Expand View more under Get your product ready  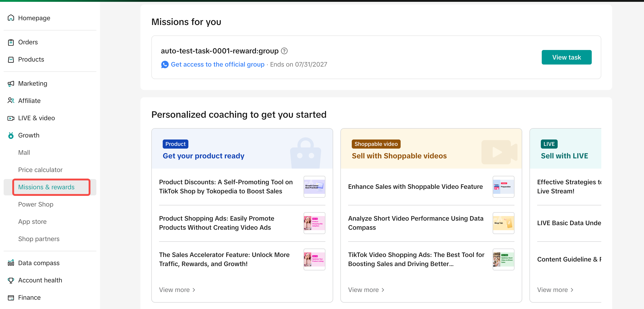pyautogui.click(x=177, y=290)
